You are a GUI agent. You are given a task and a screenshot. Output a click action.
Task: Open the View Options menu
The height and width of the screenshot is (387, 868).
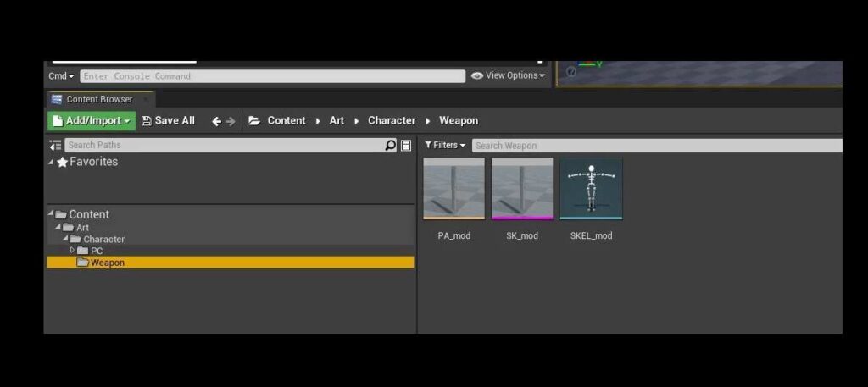(x=507, y=76)
